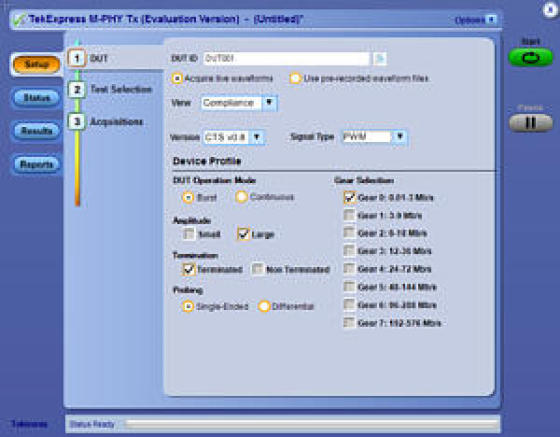Screen dimensions: 560x437
Task: Enable the Gear 7 checkbox
Action: 349,323
